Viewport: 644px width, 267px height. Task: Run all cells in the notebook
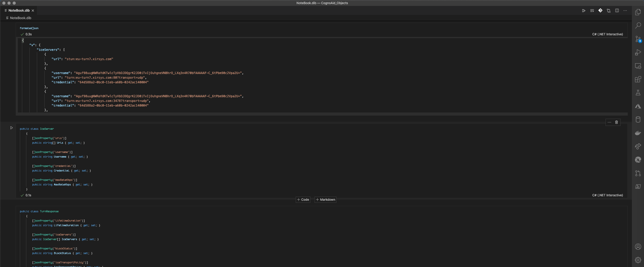tap(584, 10)
